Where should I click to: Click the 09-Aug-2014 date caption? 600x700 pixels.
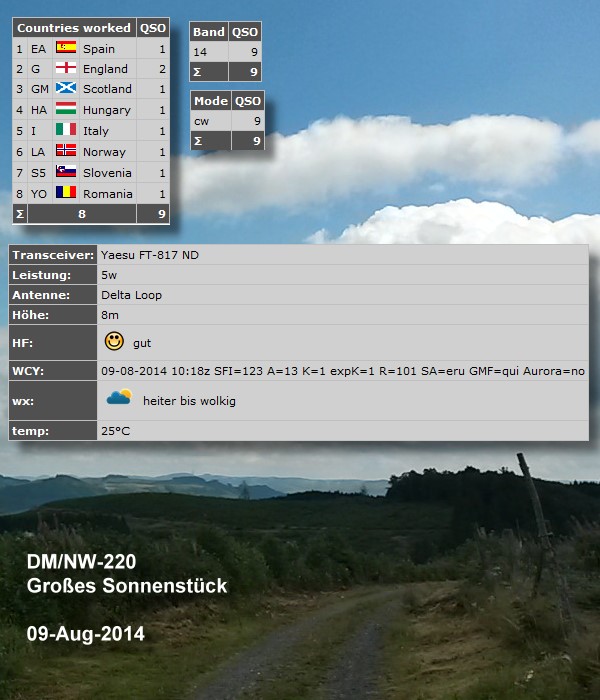click(86, 634)
